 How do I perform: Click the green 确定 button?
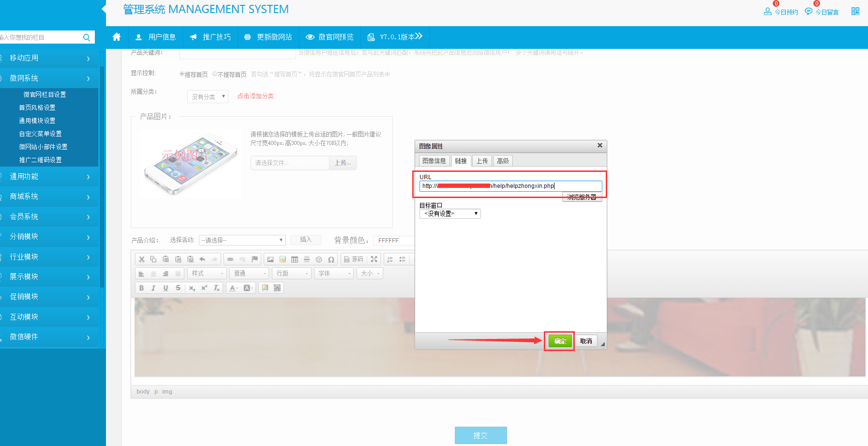[x=560, y=341]
